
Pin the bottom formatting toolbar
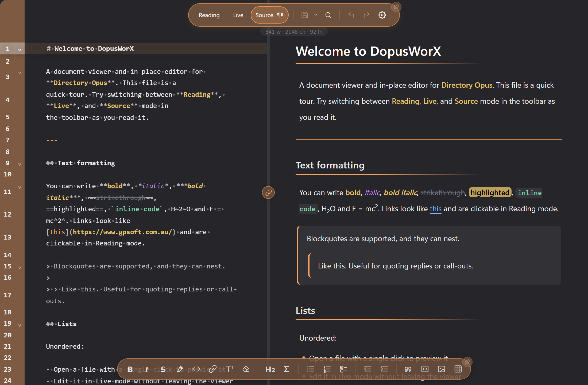(467, 362)
